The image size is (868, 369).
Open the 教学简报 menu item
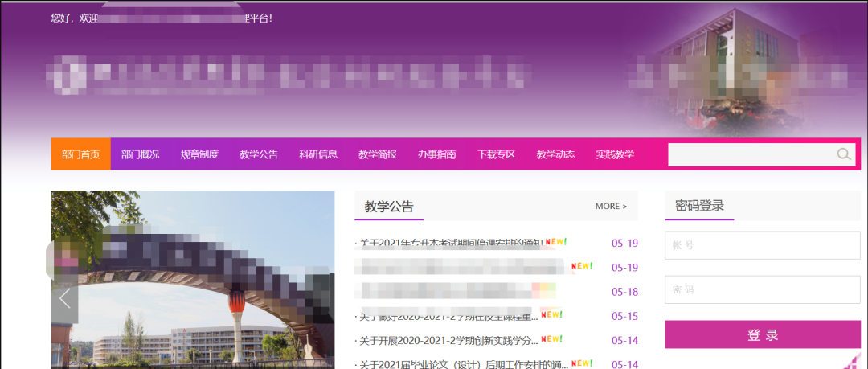coord(378,154)
